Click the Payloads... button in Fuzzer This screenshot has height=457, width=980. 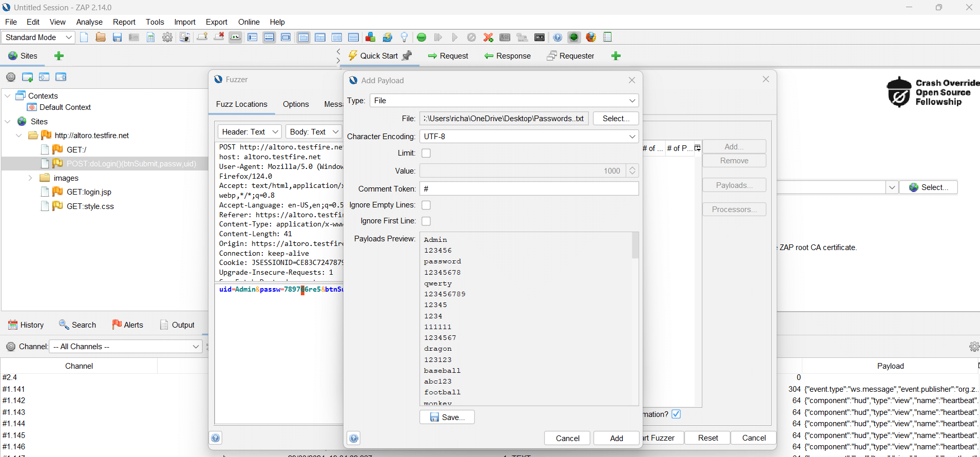tap(734, 185)
